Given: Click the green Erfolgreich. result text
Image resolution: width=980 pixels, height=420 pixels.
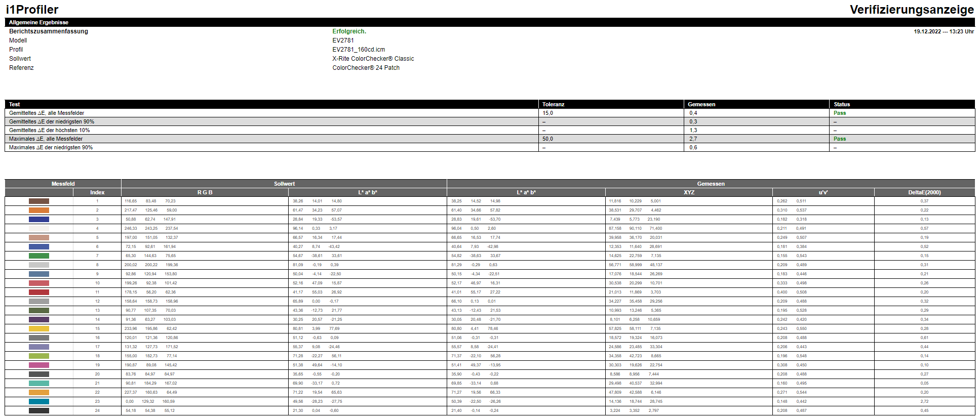Looking at the screenshot, I should pos(349,31).
